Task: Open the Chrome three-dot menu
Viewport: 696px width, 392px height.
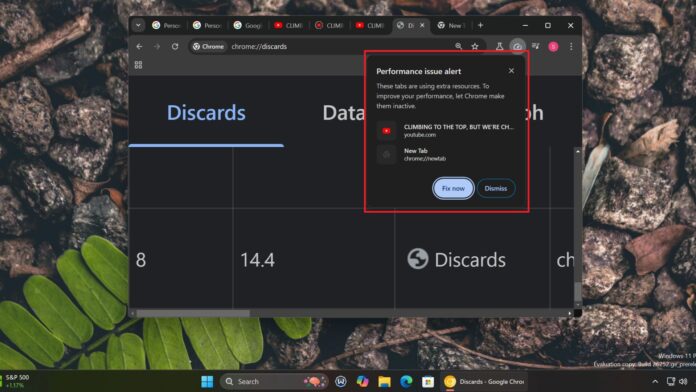Action: (x=571, y=46)
